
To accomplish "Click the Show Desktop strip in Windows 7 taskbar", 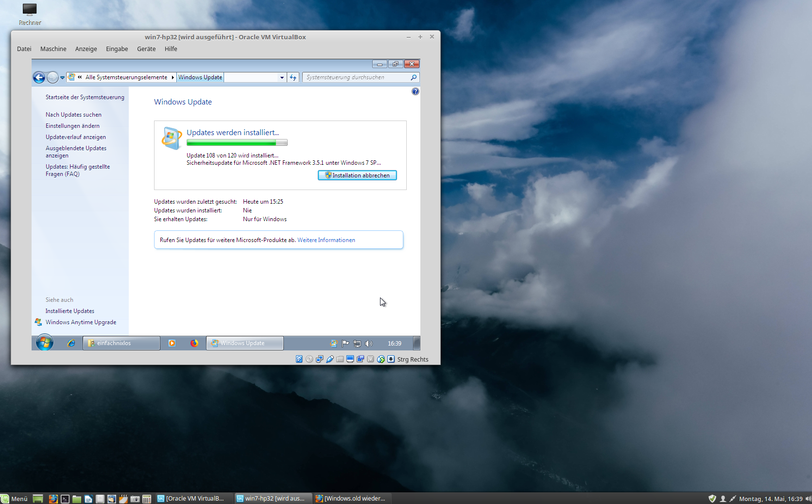I will [417, 343].
